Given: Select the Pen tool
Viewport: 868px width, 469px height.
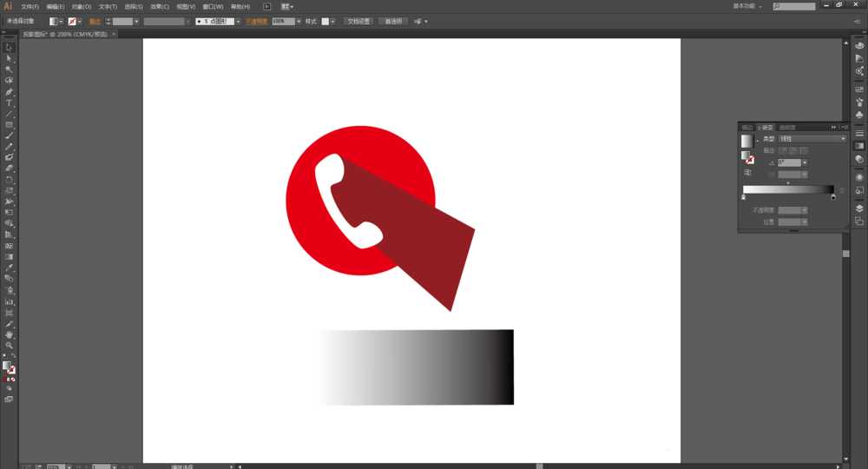Looking at the screenshot, I should (10, 91).
